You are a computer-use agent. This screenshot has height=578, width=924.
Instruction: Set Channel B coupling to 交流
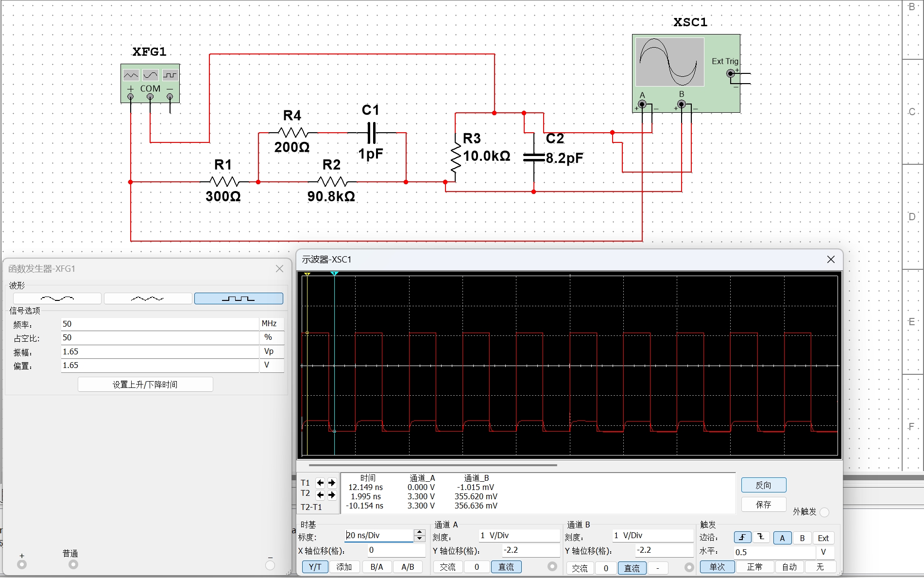pyautogui.click(x=580, y=568)
